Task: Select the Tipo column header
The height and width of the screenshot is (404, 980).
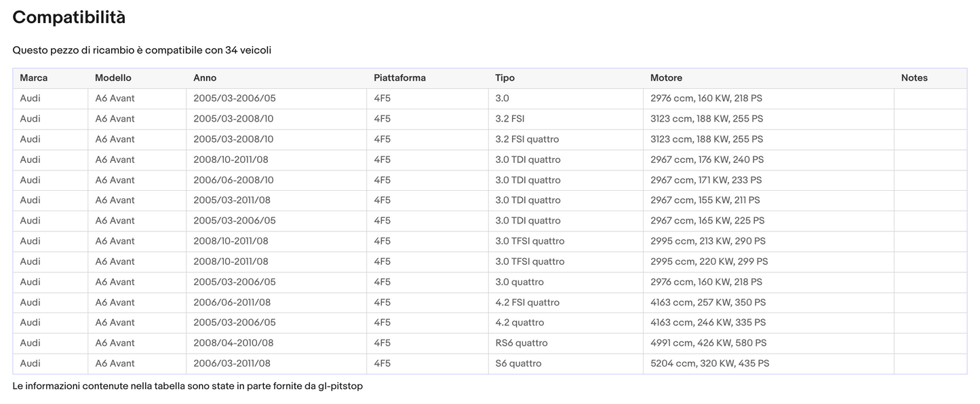Action: [505, 78]
